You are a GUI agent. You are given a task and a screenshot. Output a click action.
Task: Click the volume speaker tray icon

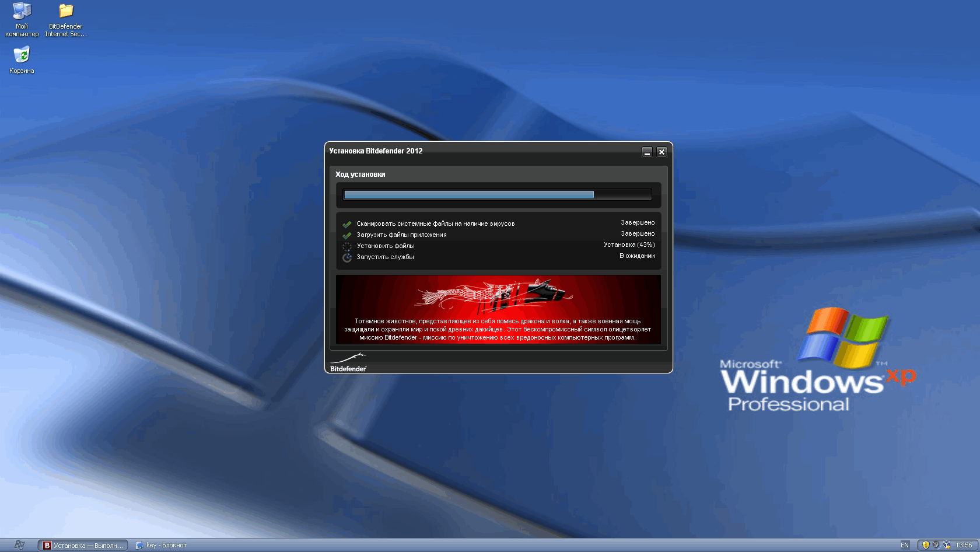click(x=936, y=545)
